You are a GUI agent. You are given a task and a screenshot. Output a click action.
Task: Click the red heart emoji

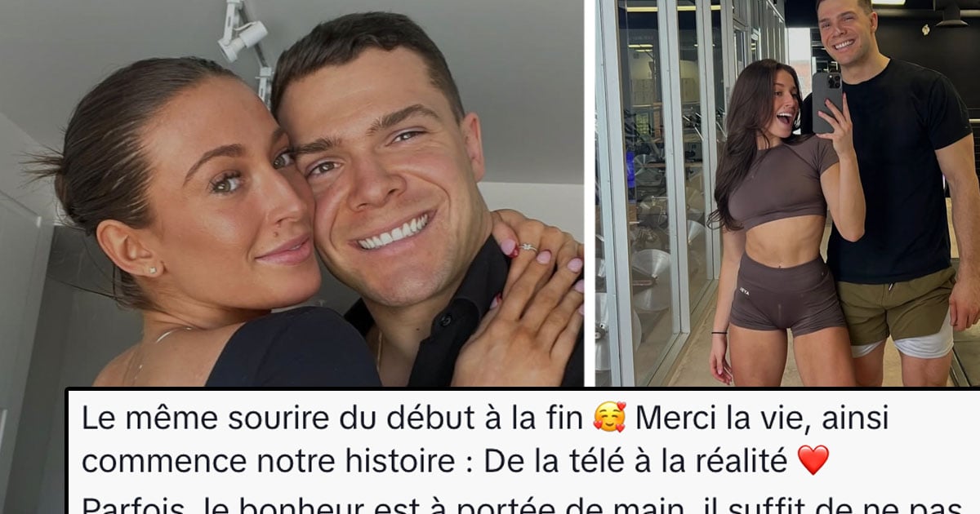coord(812,460)
